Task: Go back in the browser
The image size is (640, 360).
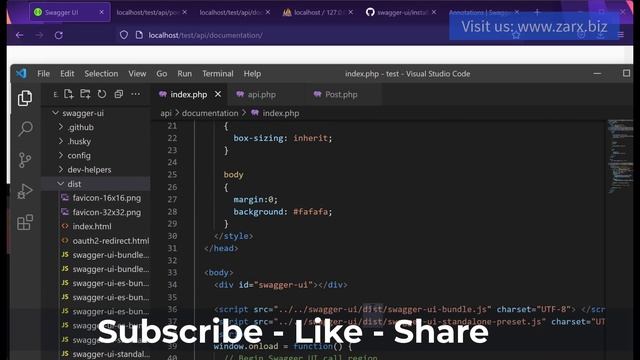Action: point(19,35)
